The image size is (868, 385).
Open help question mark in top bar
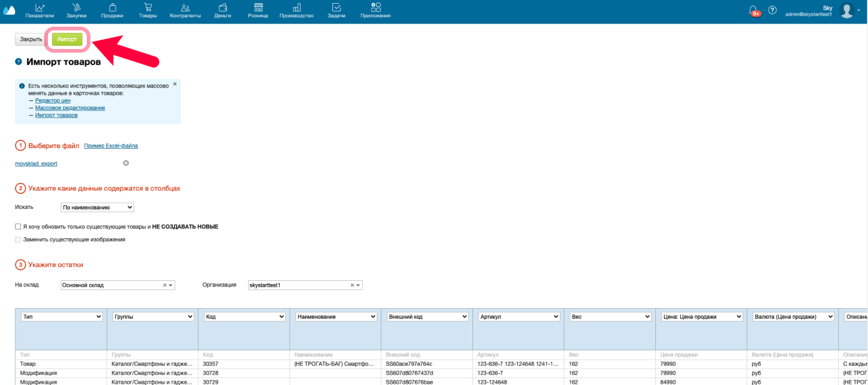773,10
